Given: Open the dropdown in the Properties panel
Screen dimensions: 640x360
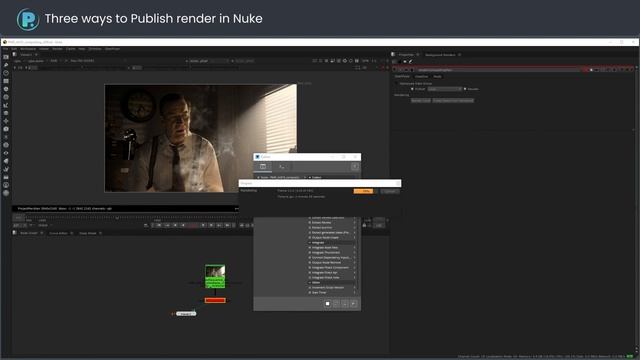Looking at the screenshot, I should [x=445, y=89].
